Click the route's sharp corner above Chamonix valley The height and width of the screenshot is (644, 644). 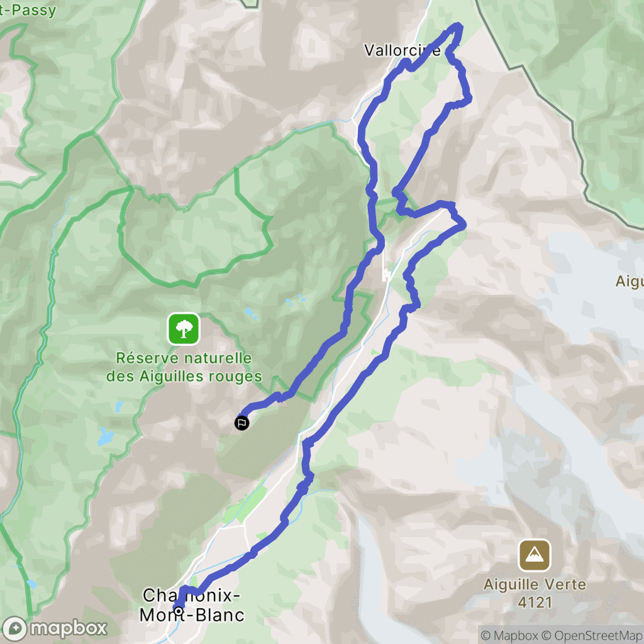point(306,442)
